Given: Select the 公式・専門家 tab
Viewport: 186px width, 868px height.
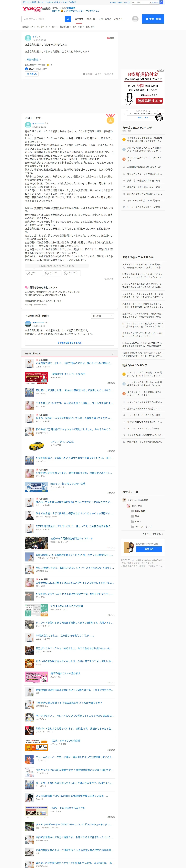Looking at the screenshot, I should click(105, 19).
